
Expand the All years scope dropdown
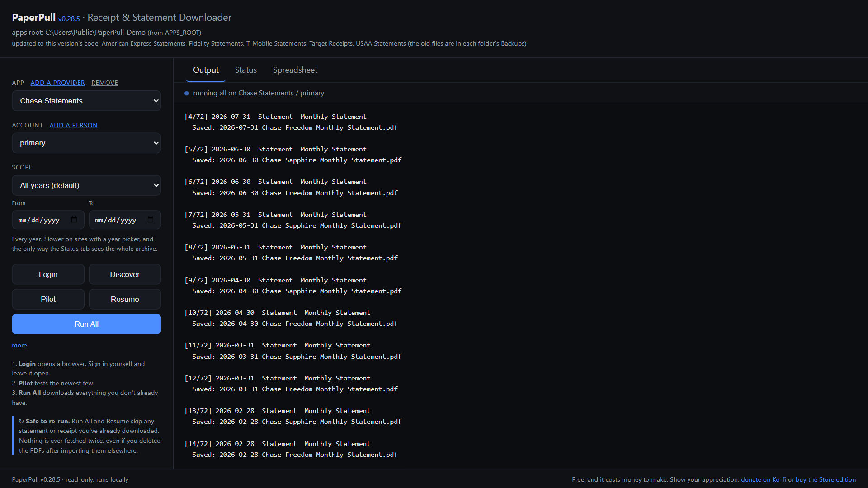(x=86, y=185)
